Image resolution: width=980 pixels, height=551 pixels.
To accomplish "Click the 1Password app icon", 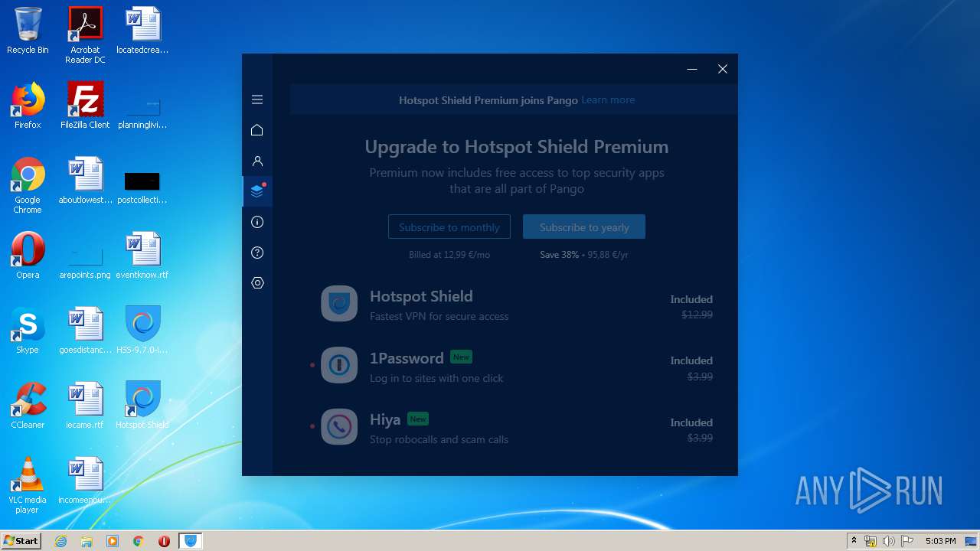I will [x=339, y=365].
